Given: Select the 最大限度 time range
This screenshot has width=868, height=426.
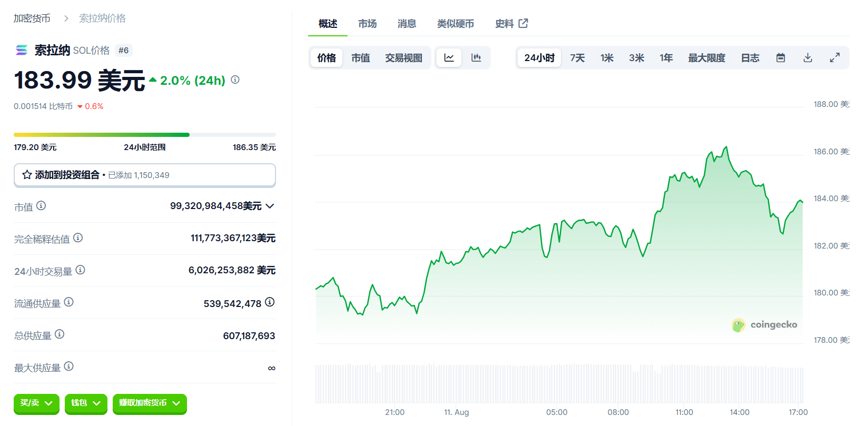Looking at the screenshot, I should pos(707,58).
